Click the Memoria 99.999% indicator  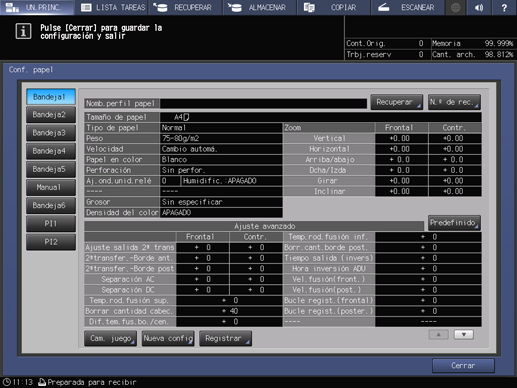click(x=472, y=44)
